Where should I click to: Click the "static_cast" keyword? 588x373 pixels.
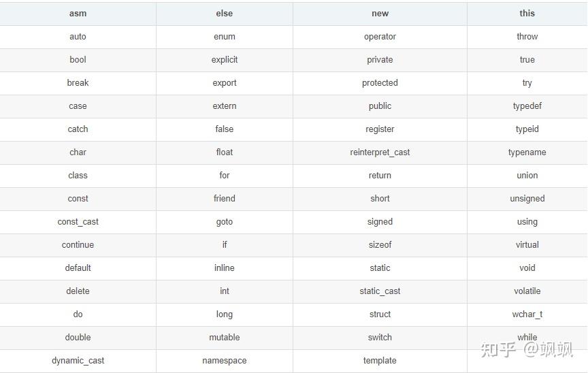(380, 291)
